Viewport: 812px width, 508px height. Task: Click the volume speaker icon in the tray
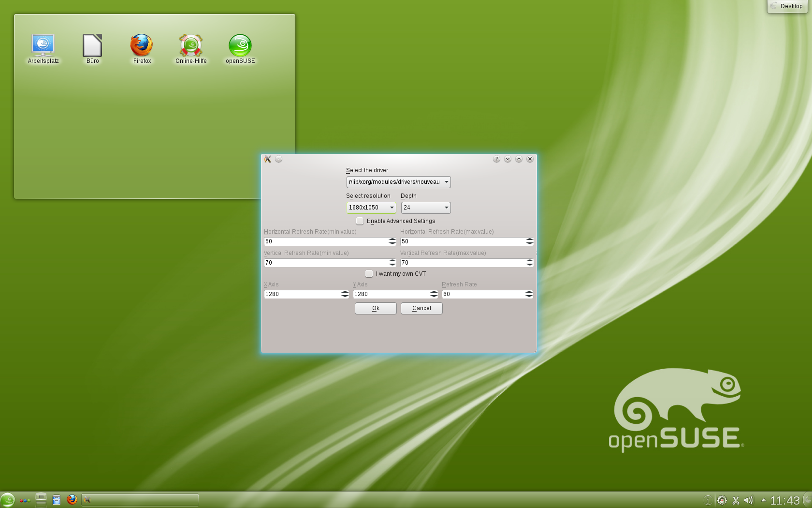pyautogui.click(x=749, y=500)
